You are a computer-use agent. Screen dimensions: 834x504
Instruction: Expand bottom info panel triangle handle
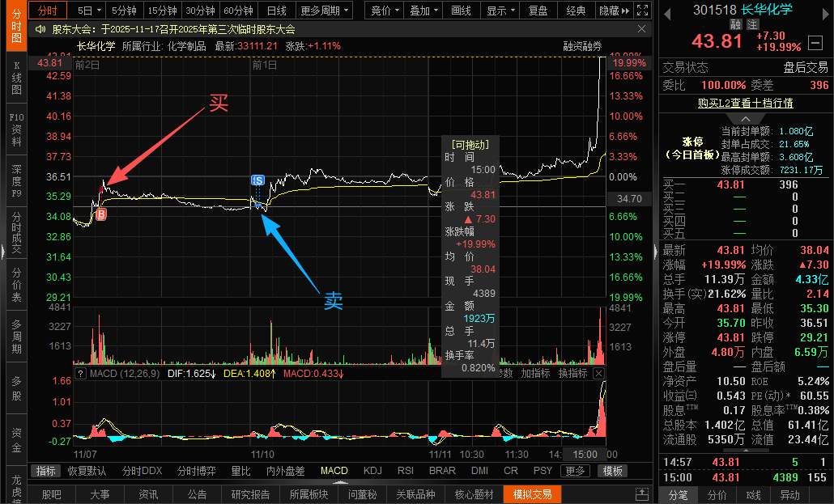(x=340, y=483)
